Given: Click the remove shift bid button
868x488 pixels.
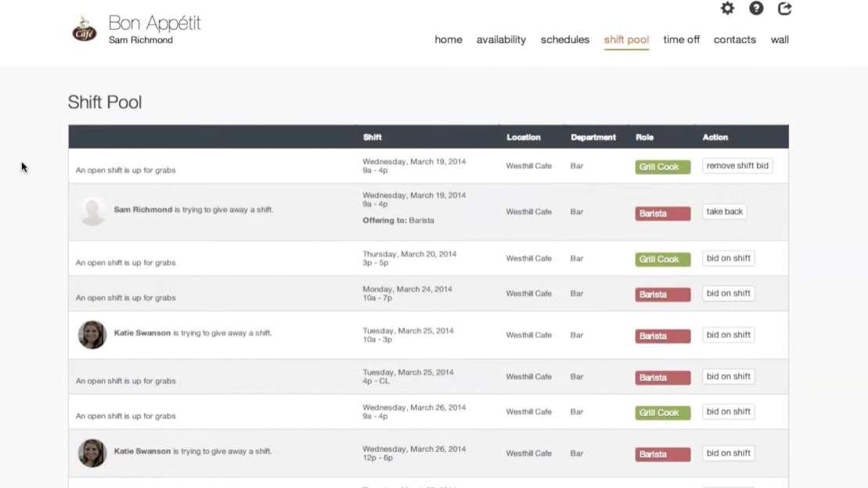Looking at the screenshot, I should (737, 166).
